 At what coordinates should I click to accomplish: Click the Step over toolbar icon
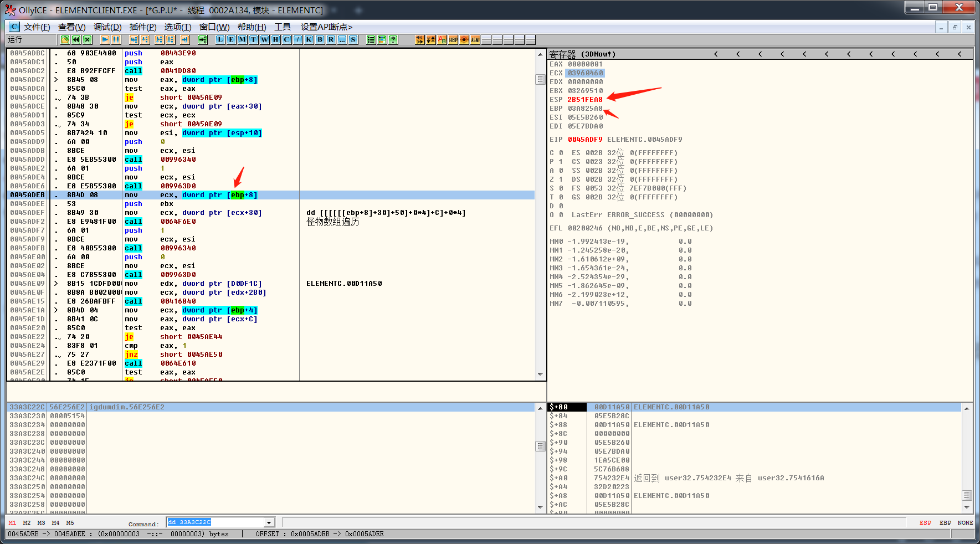pos(145,39)
